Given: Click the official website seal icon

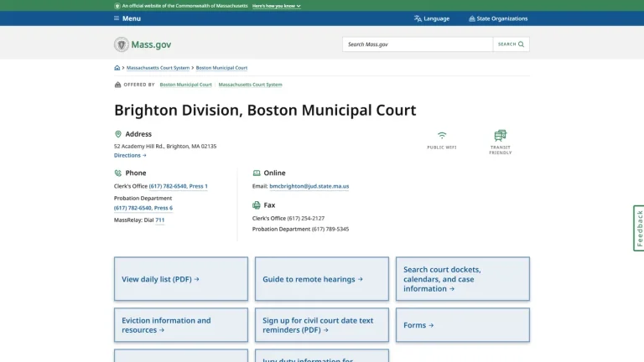Looking at the screenshot, I should point(117,6).
